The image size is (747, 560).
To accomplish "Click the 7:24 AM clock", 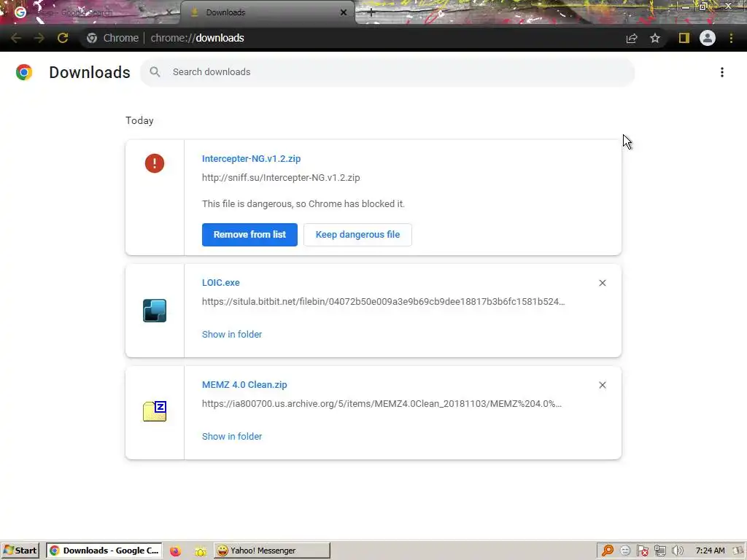I will [710, 551].
